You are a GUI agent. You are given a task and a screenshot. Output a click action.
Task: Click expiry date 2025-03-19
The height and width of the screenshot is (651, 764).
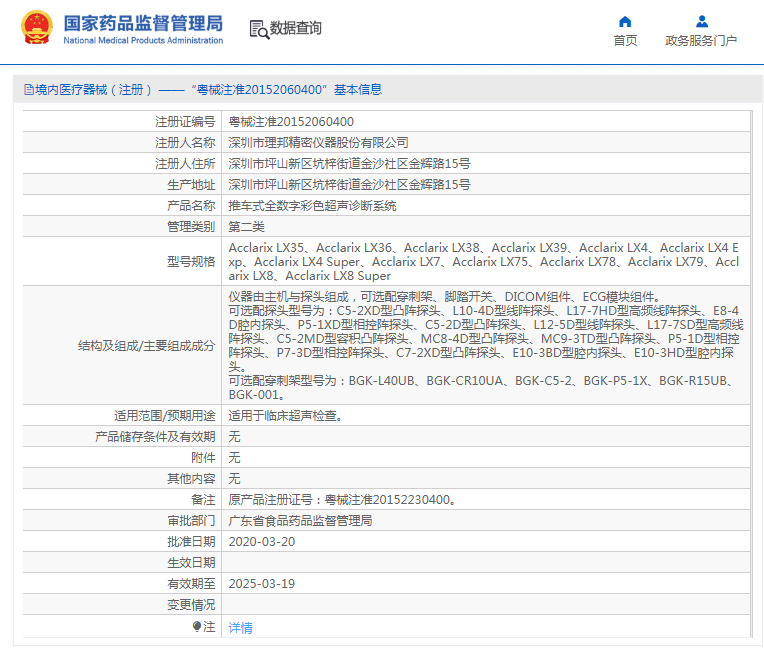(x=262, y=583)
